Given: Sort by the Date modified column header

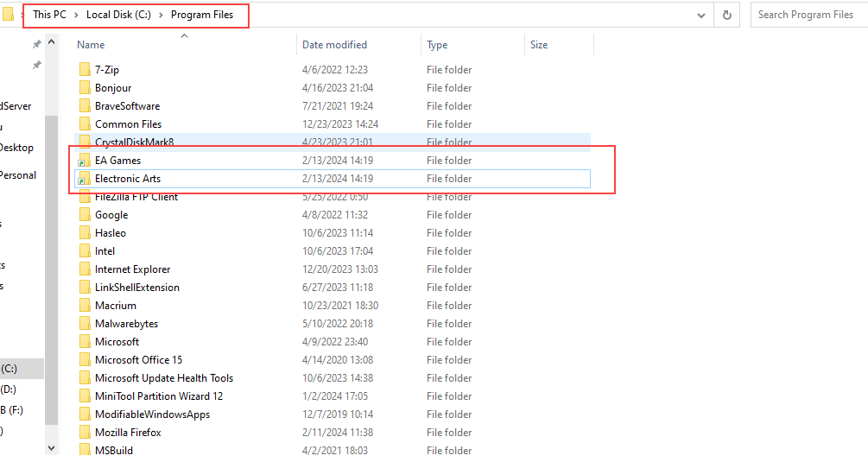Looking at the screenshot, I should coord(334,45).
